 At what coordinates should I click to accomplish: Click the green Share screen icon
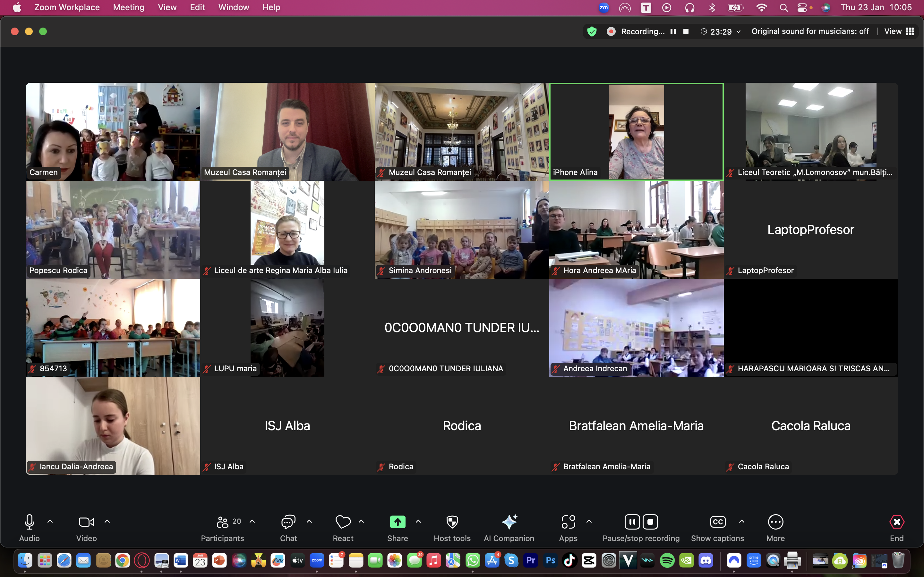(x=398, y=522)
